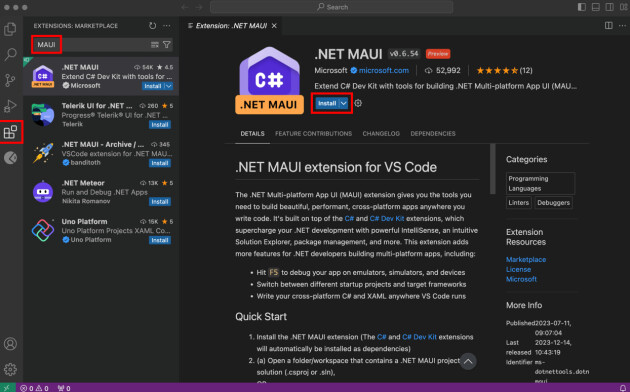The image size is (630, 392).
Task: Click the Preview badge
Action: tap(438, 53)
